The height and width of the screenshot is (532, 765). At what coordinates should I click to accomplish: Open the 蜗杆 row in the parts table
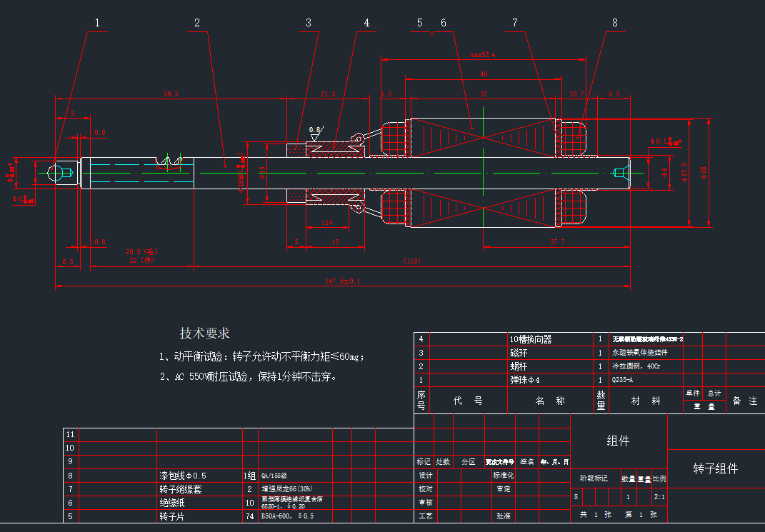[x=520, y=366]
